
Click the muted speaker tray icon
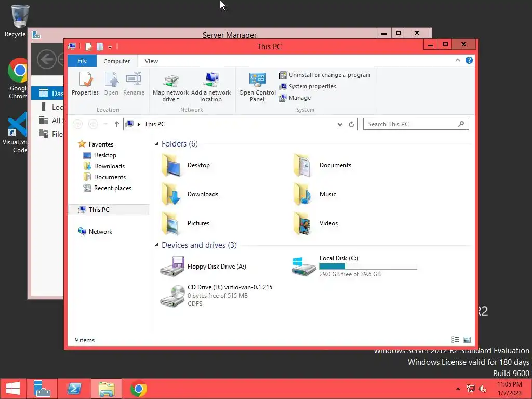click(x=483, y=389)
